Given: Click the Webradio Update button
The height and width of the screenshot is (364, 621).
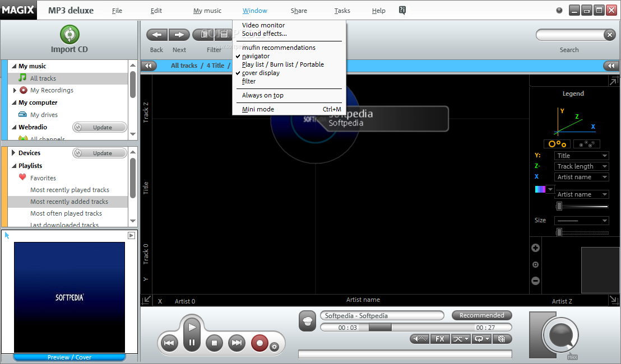Looking at the screenshot, I should 99,128.
